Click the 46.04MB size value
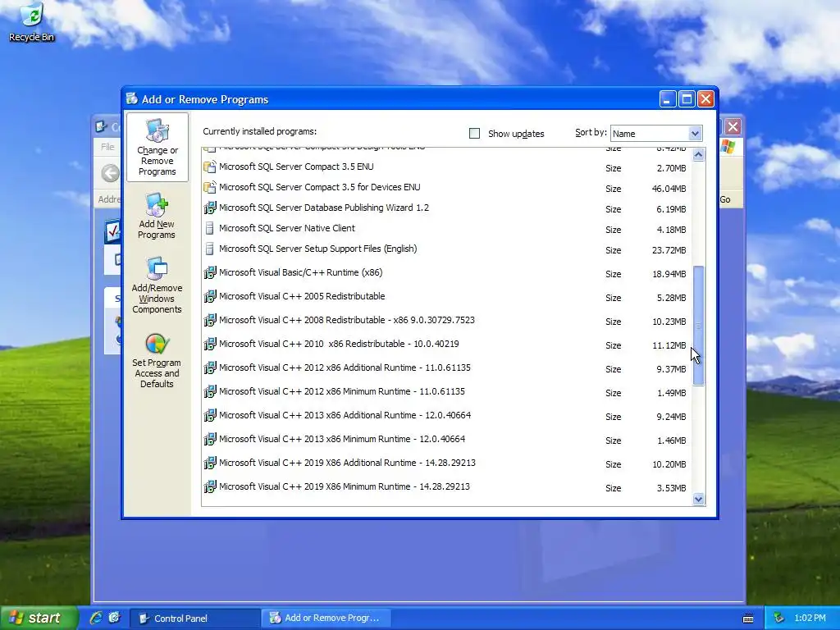 pos(669,189)
